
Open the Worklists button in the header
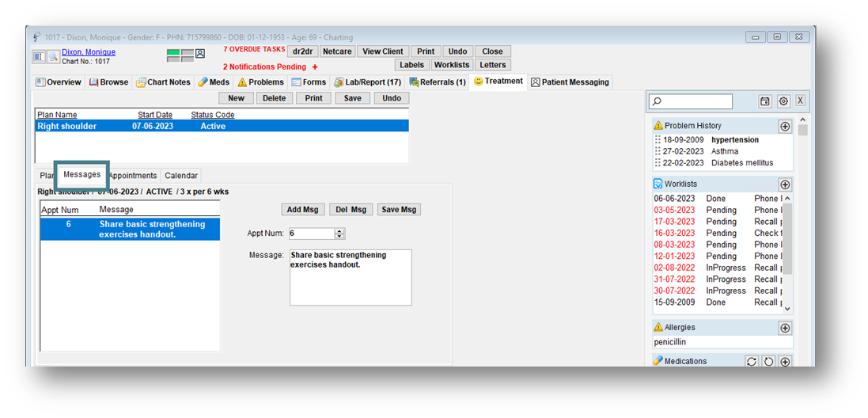452,65
